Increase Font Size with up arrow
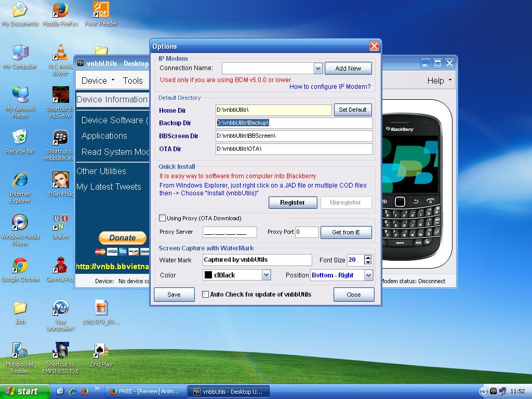 click(368, 257)
